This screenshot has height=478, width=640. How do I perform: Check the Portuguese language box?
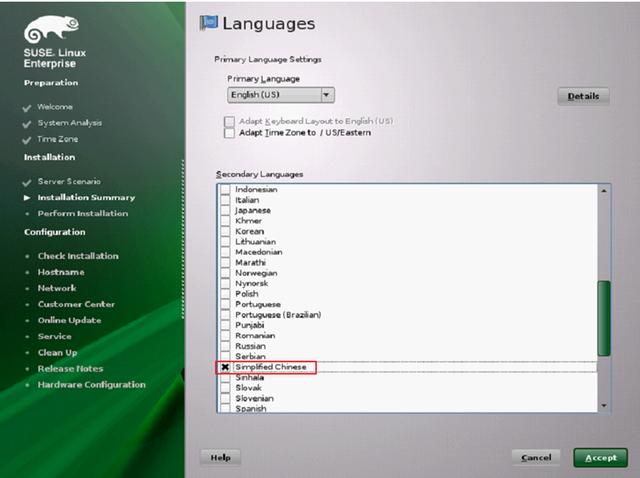pyautogui.click(x=225, y=304)
